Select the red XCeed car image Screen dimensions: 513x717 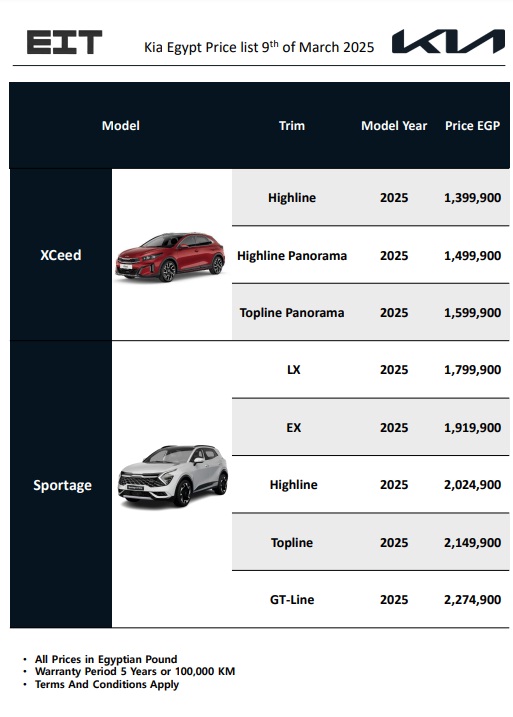(x=170, y=256)
